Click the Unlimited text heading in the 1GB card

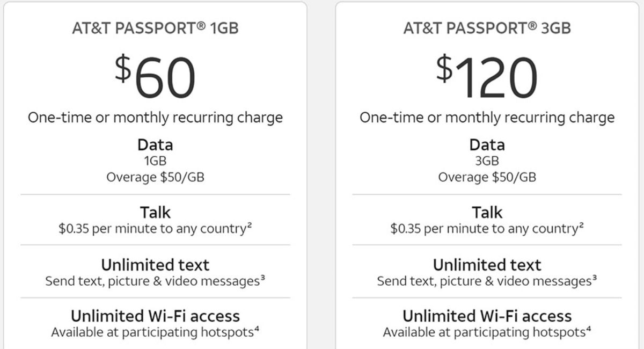point(155,265)
